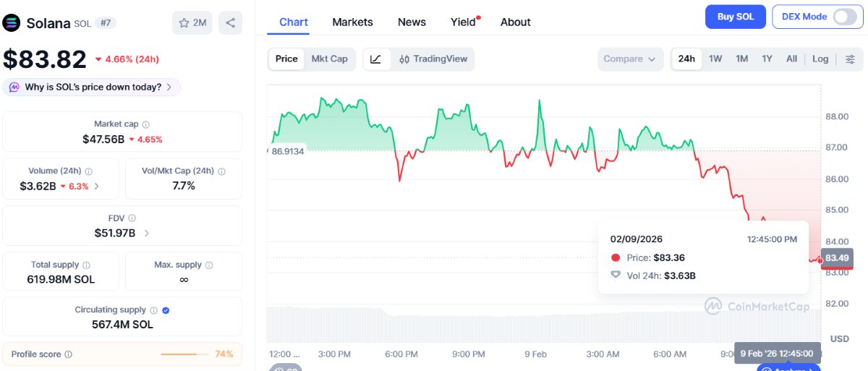
Task: Select 1M time range
Action: [741, 59]
